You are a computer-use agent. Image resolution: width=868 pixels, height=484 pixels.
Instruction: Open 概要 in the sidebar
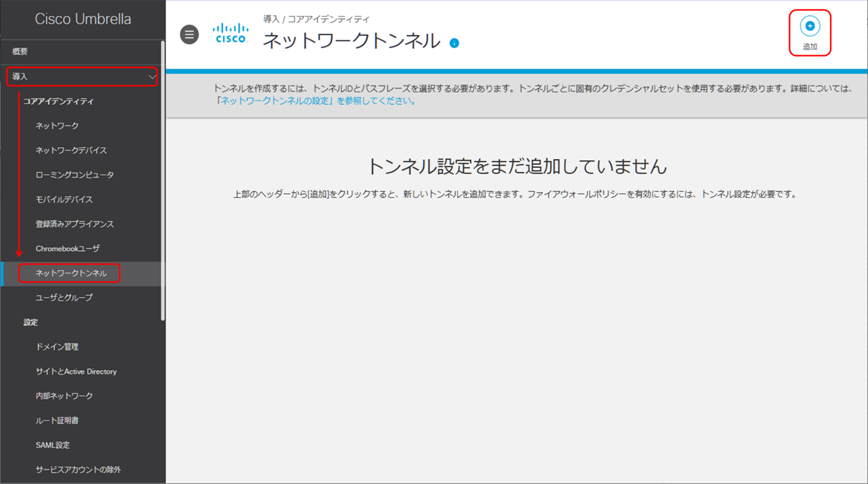(20, 51)
